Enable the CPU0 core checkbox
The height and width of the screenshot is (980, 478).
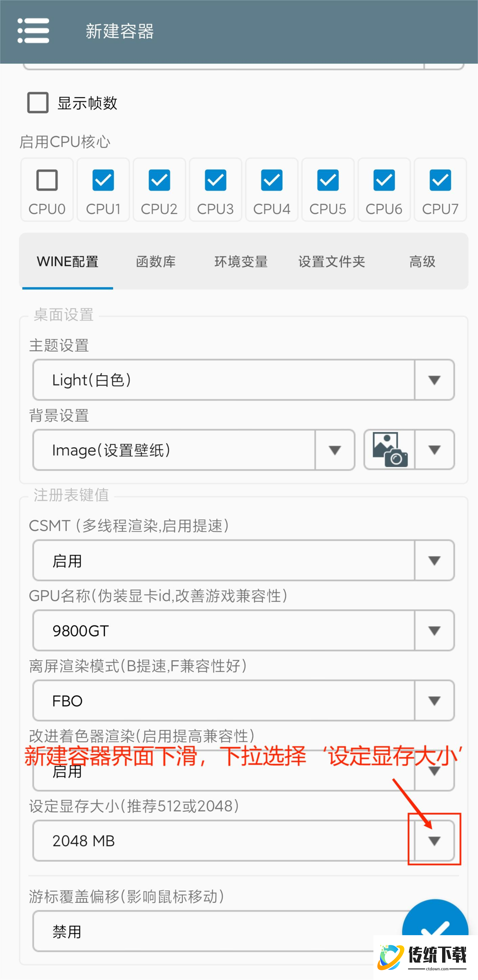pyautogui.click(x=47, y=180)
